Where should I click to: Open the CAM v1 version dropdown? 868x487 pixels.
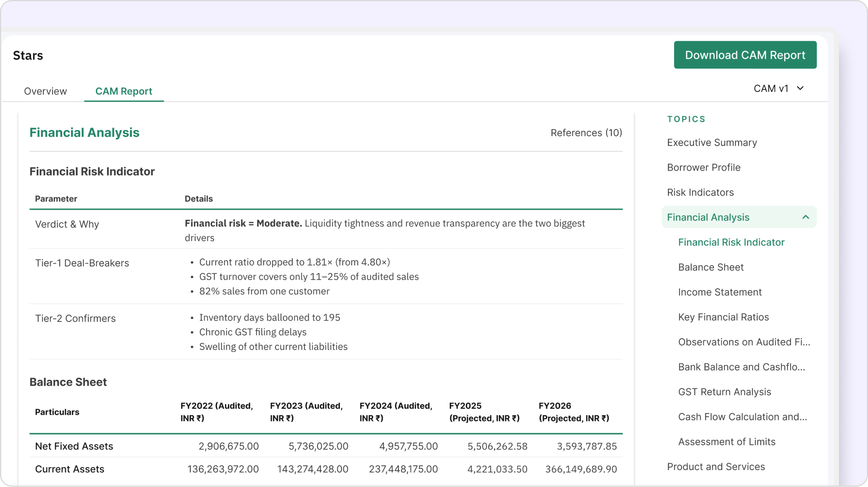click(778, 89)
